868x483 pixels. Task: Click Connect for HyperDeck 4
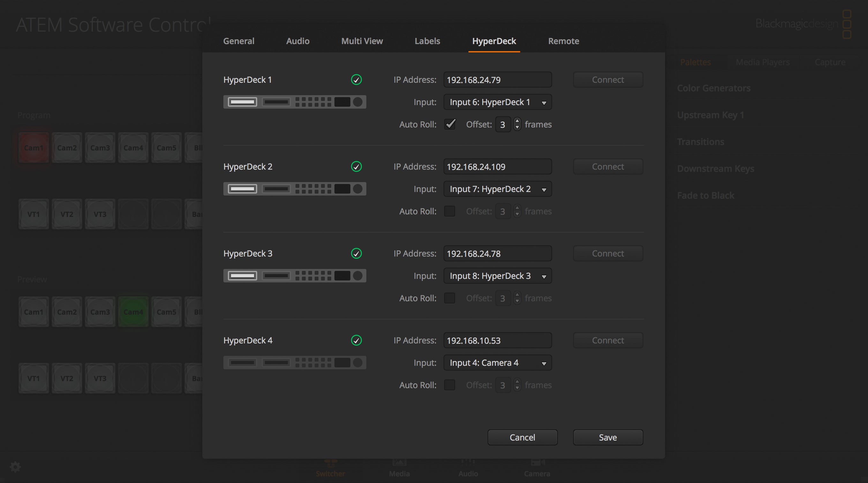pyautogui.click(x=608, y=340)
